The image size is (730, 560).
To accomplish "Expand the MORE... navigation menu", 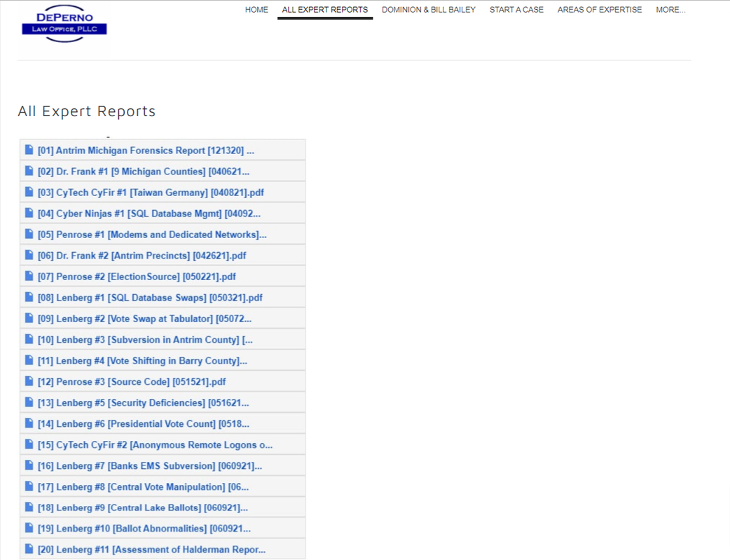I will click(670, 10).
